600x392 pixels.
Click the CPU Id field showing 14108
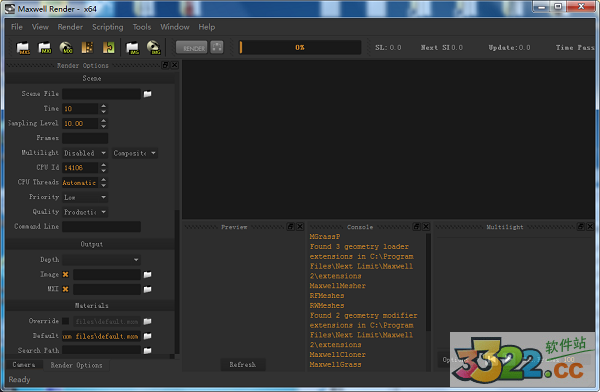click(81, 168)
